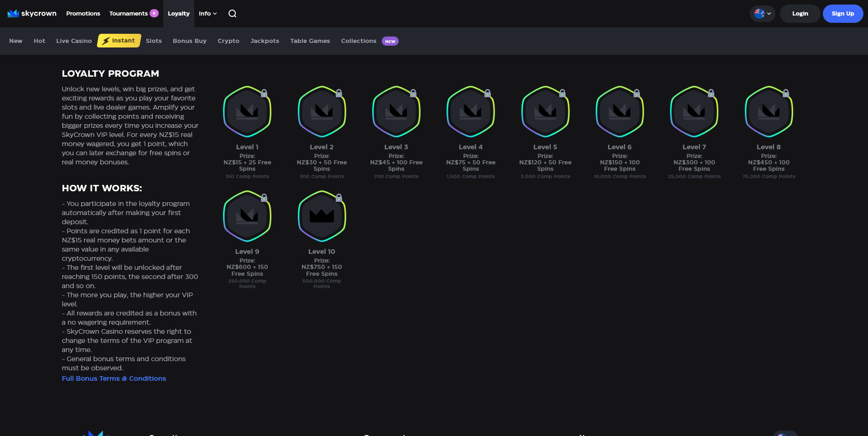
Task: Open the Hot games category
Action: pos(39,41)
